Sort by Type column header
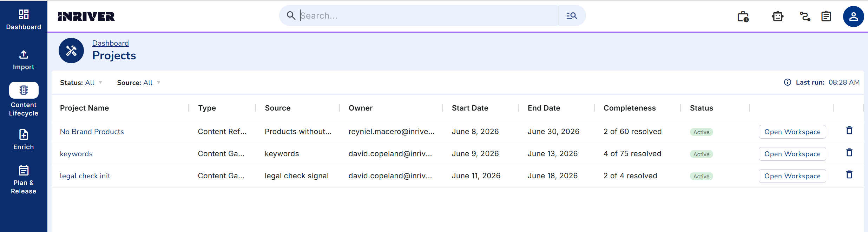The image size is (868, 232). [x=207, y=108]
